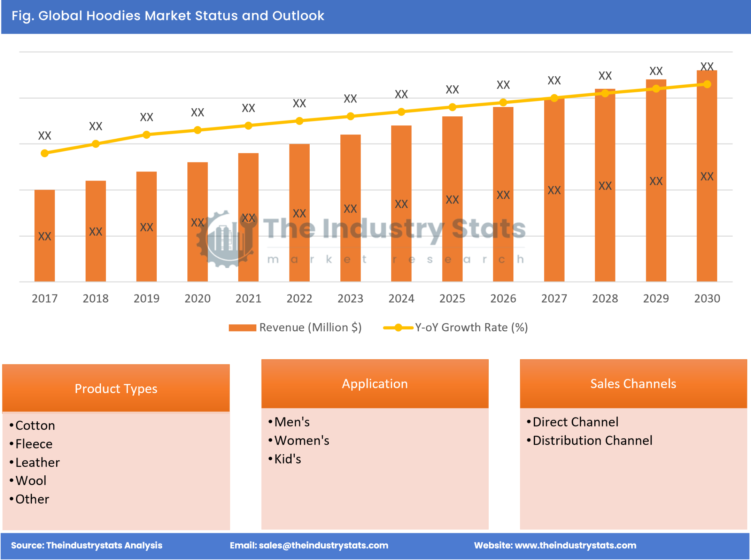Select the Application header tab
Image resolution: width=751 pixels, height=560 pixels.
375,384
